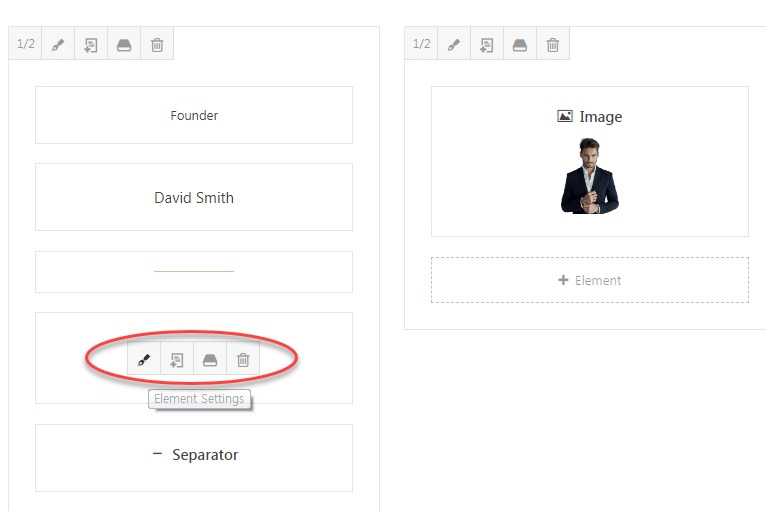Open Element Settings pen icon circled in red

pyautogui.click(x=144, y=360)
